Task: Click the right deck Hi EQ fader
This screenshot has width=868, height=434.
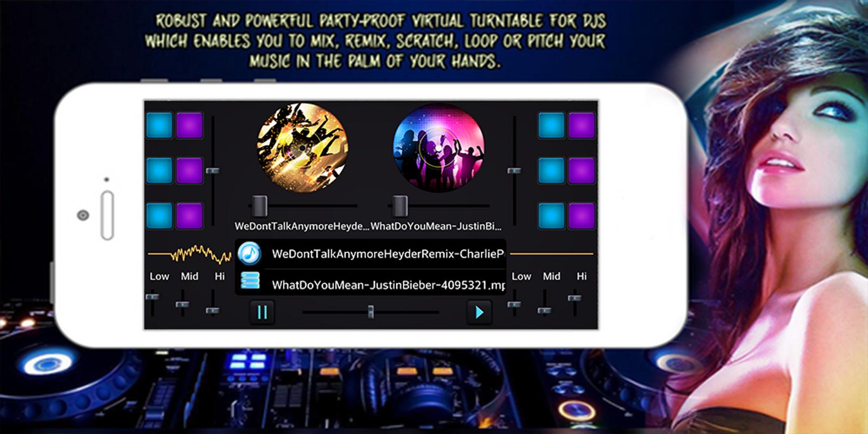Action: [x=575, y=297]
